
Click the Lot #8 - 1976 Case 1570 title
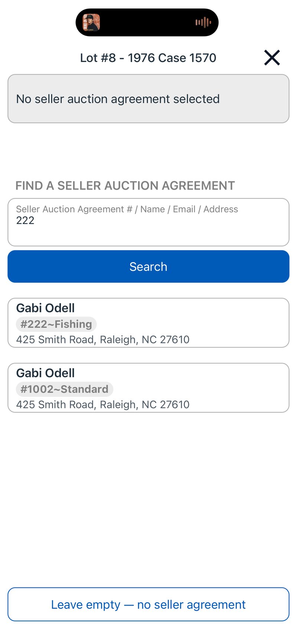(x=148, y=58)
